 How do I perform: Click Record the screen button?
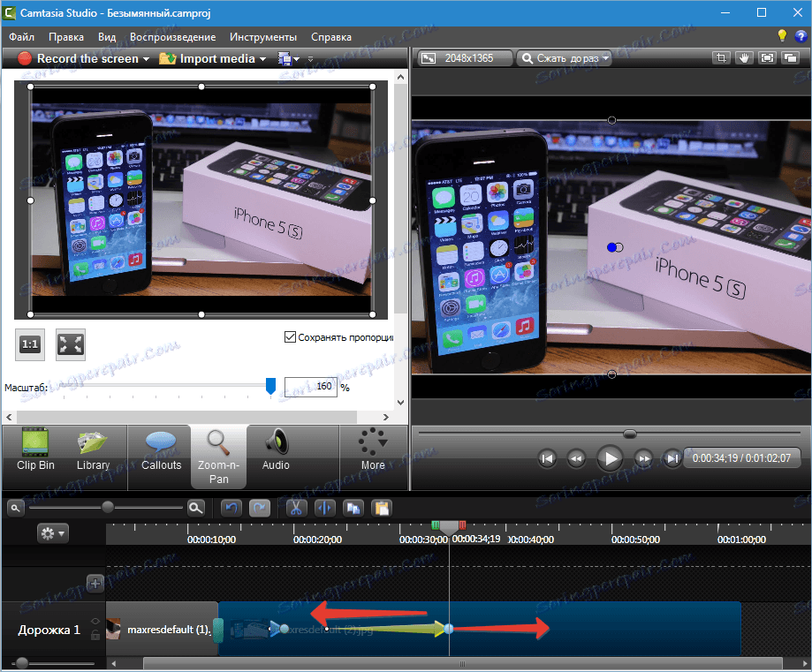point(78,58)
